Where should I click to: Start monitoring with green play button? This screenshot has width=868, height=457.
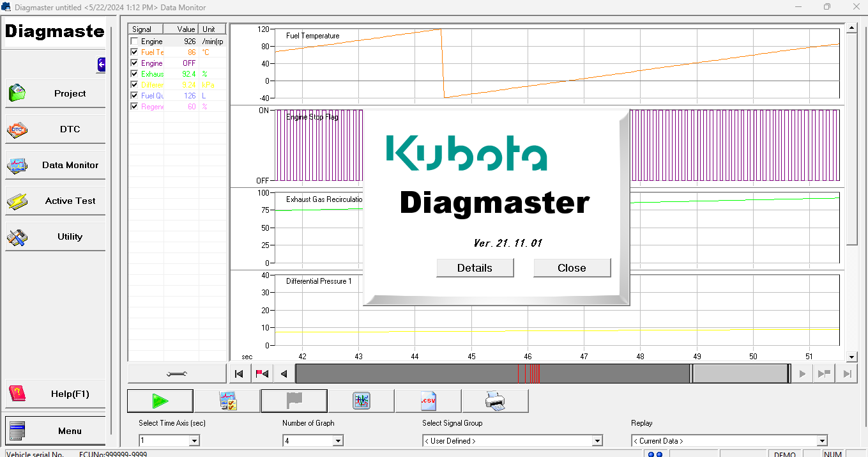[160, 401]
